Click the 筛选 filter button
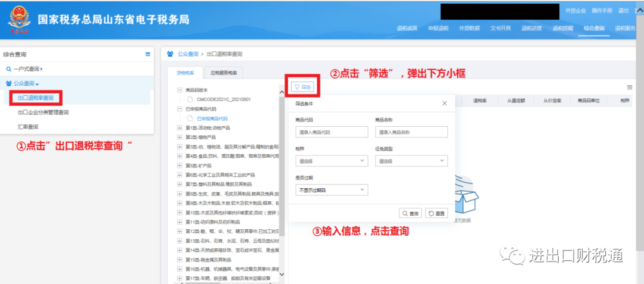This screenshot has width=644, height=284. (x=303, y=87)
